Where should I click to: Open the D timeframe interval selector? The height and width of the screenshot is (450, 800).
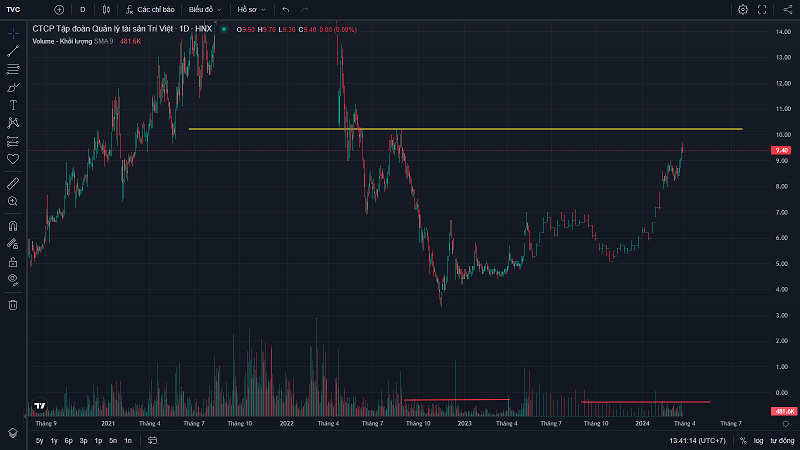pos(82,9)
